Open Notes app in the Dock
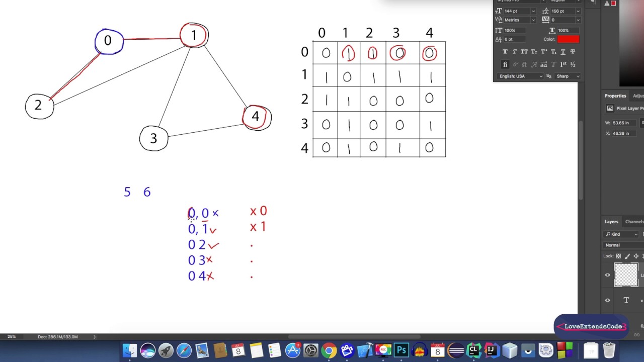This screenshot has width=644, height=362. pyautogui.click(x=257, y=350)
